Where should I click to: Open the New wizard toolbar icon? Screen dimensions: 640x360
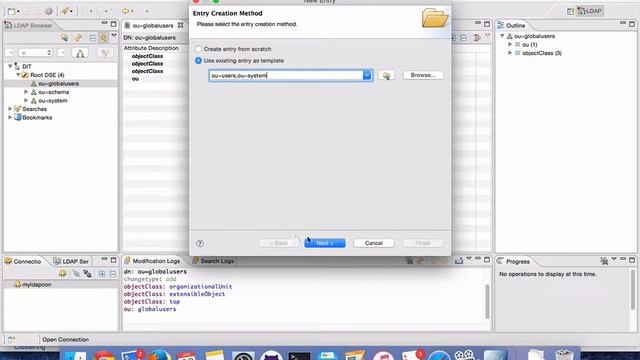tap(11, 11)
